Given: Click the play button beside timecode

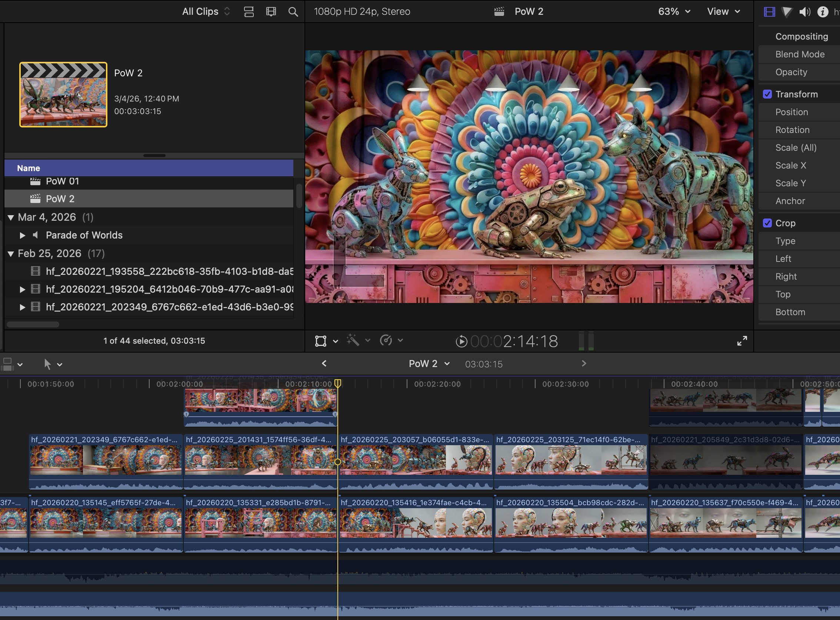Looking at the screenshot, I should click(461, 341).
